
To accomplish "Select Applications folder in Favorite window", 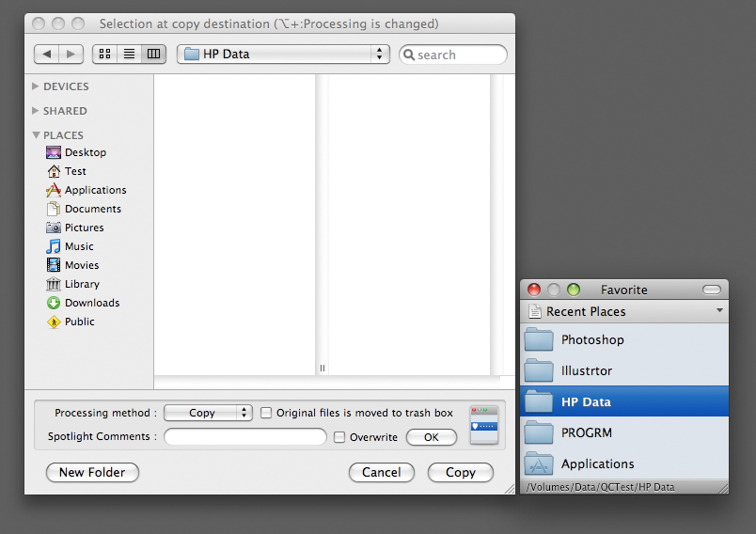I will click(624, 463).
